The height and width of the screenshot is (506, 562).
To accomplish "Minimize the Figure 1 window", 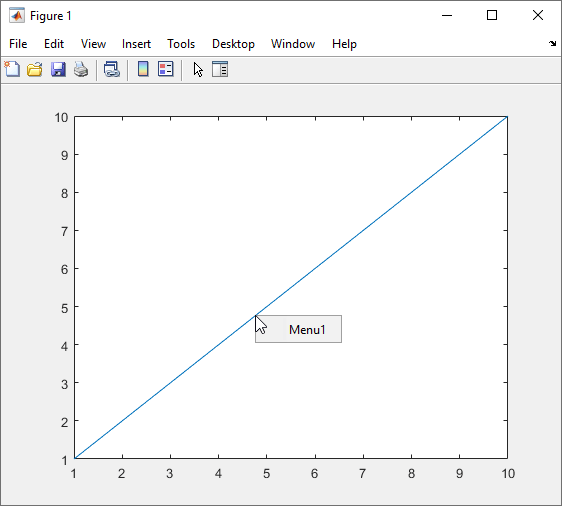I will tap(447, 15).
